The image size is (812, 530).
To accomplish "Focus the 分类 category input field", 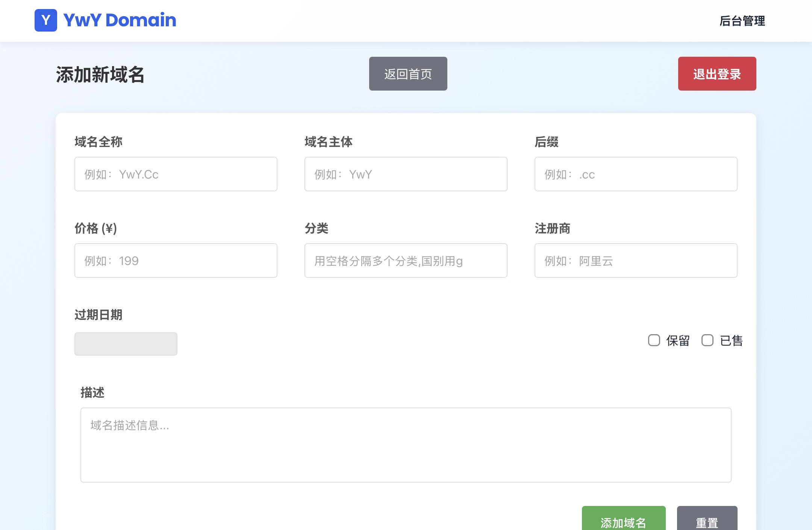I will [x=406, y=260].
